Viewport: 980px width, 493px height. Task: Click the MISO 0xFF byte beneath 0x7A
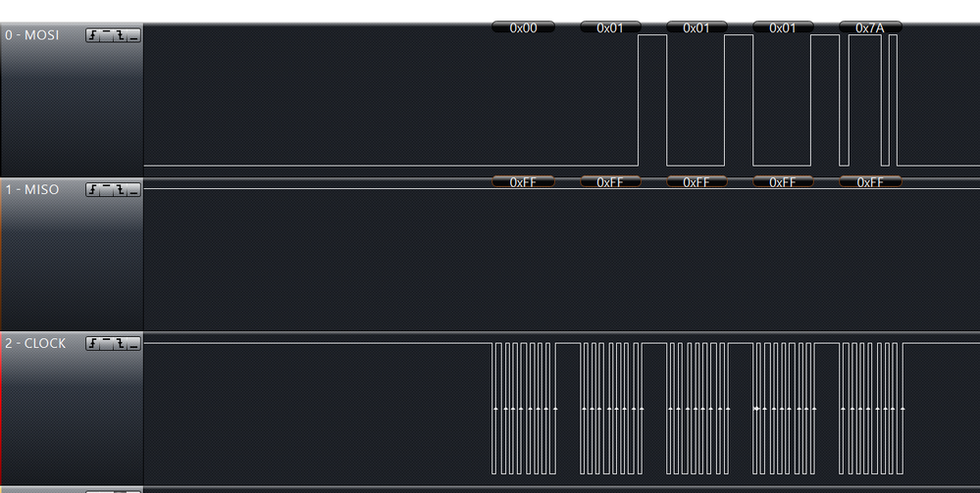[x=870, y=182]
